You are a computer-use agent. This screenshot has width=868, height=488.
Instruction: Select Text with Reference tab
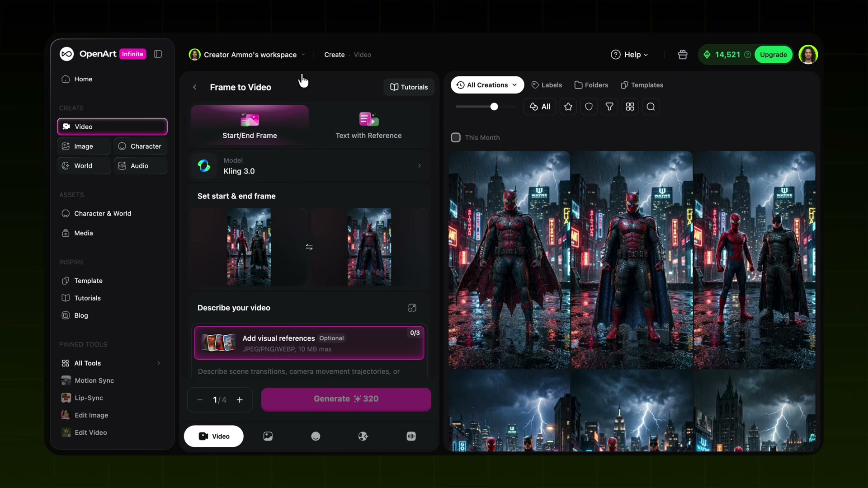tap(368, 125)
